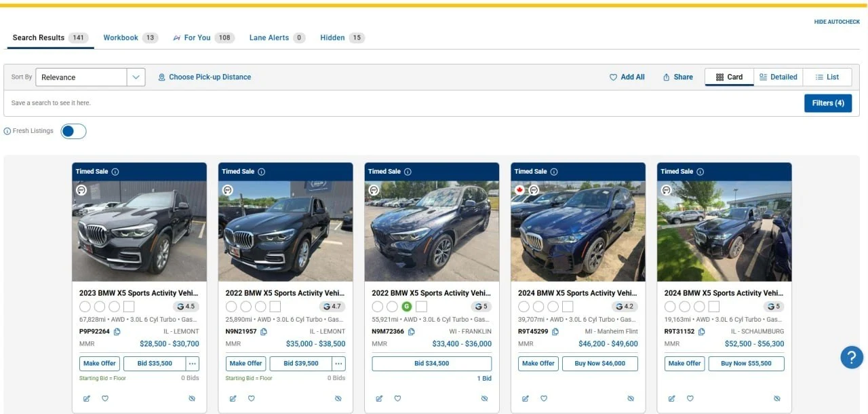This screenshot has width=868, height=414.
Task: Add note on 2023 BMW X5 card (P9P92264)
Action: point(87,398)
